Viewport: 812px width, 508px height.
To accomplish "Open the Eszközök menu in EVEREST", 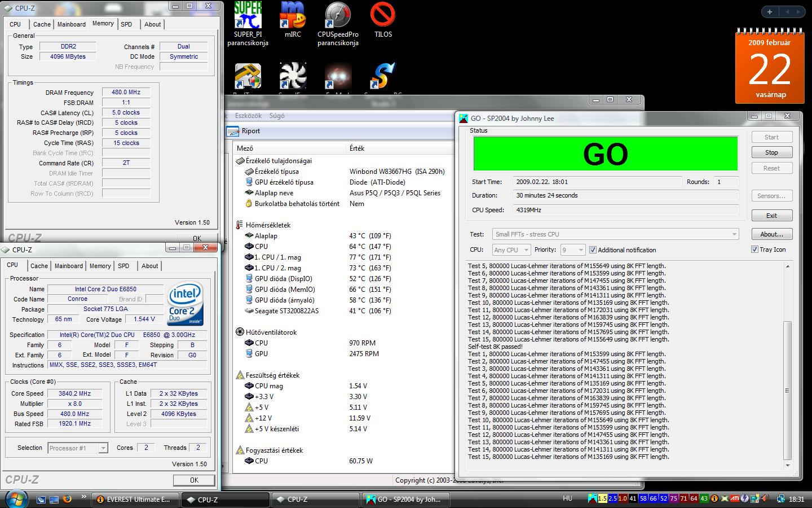I will pyautogui.click(x=248, y=116).
